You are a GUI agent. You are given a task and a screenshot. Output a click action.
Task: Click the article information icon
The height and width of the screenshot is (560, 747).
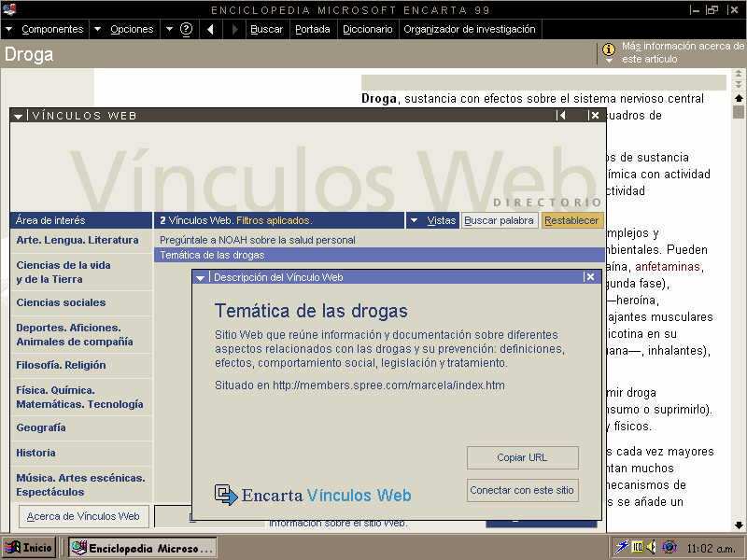pos(609,49)
